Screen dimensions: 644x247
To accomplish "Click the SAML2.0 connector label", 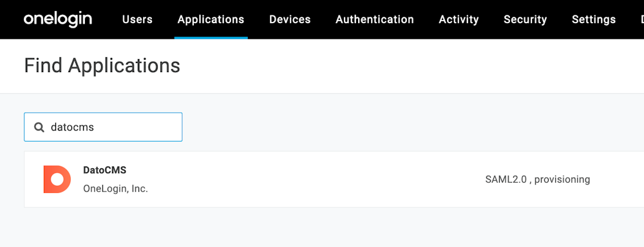I will (506, 179).
